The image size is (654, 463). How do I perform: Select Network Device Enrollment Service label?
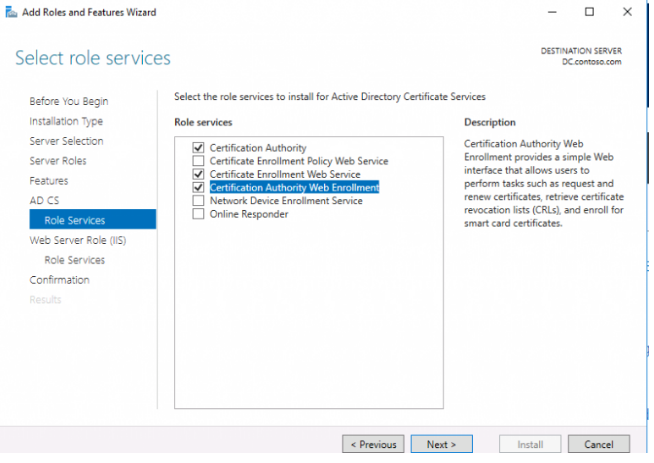click(x=286, y=201)
